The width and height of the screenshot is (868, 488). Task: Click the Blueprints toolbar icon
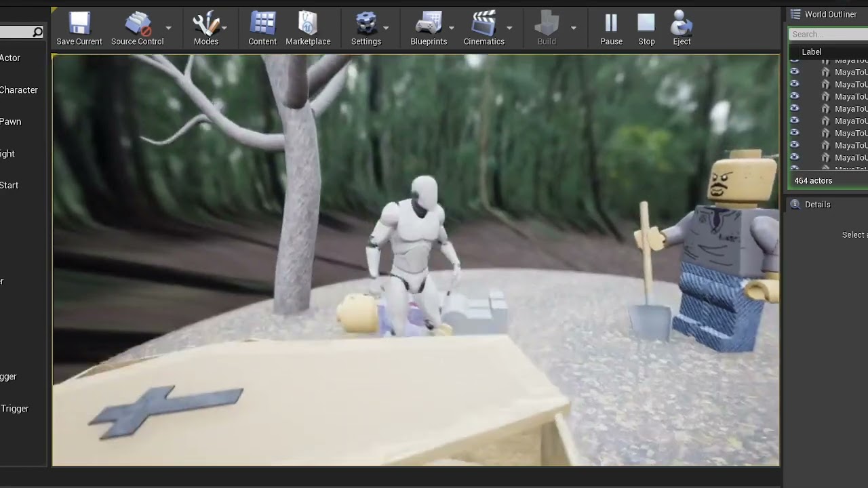click(x=429, y=28)
